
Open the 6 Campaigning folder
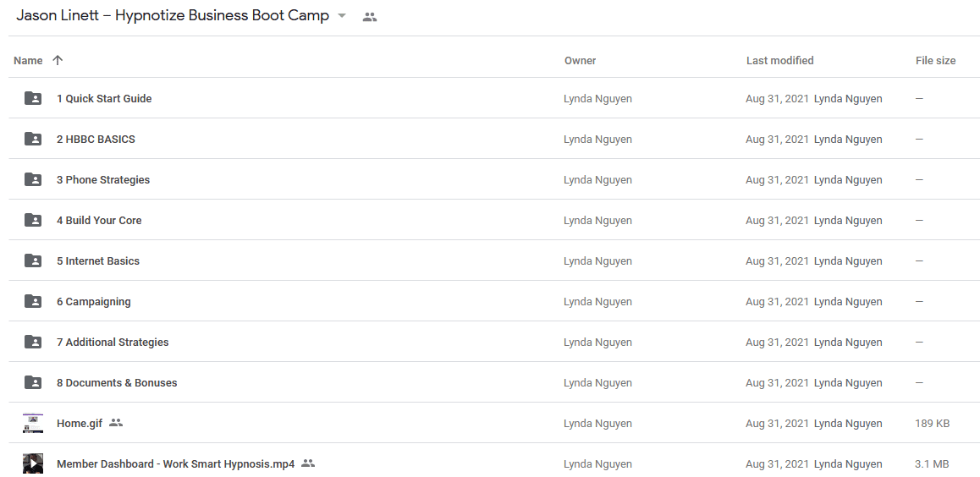[94, 302]
